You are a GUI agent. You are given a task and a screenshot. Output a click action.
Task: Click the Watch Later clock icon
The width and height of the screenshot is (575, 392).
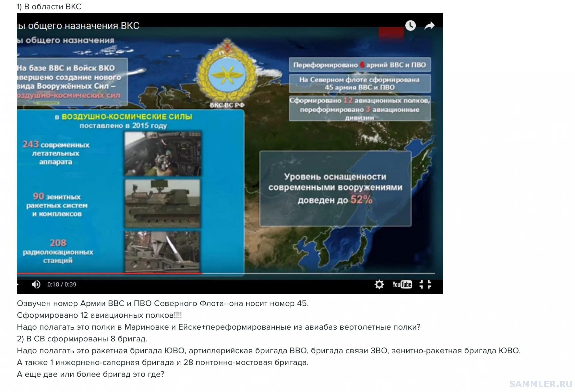[410, 26]
